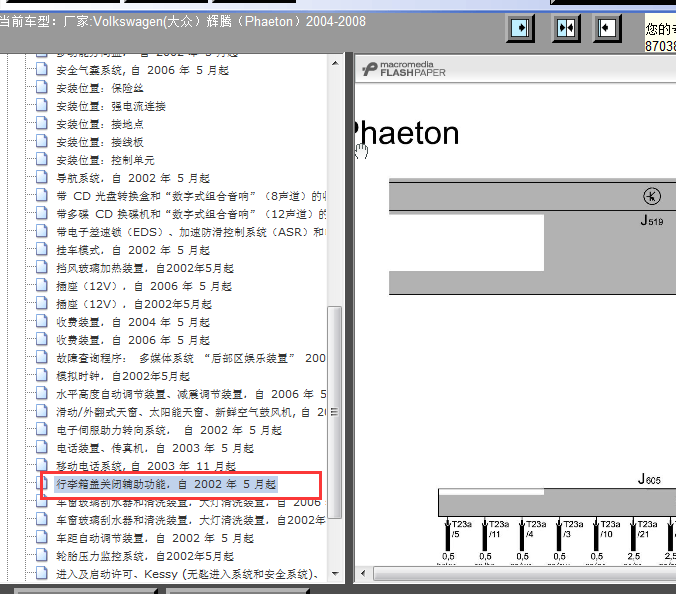The image size is (676, 594).
Task: Click page icon beside 导航系统
Action: 42,178
